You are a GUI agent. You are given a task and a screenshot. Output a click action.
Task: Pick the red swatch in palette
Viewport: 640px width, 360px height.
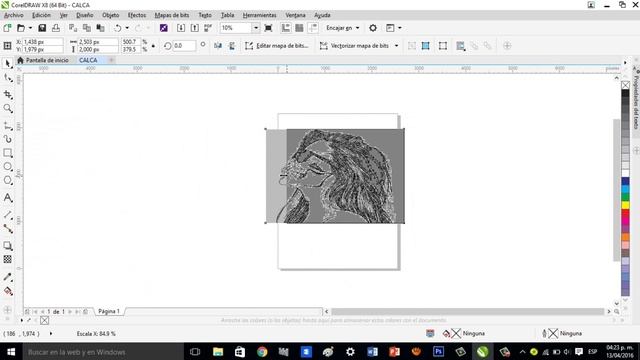coord(625,213)
